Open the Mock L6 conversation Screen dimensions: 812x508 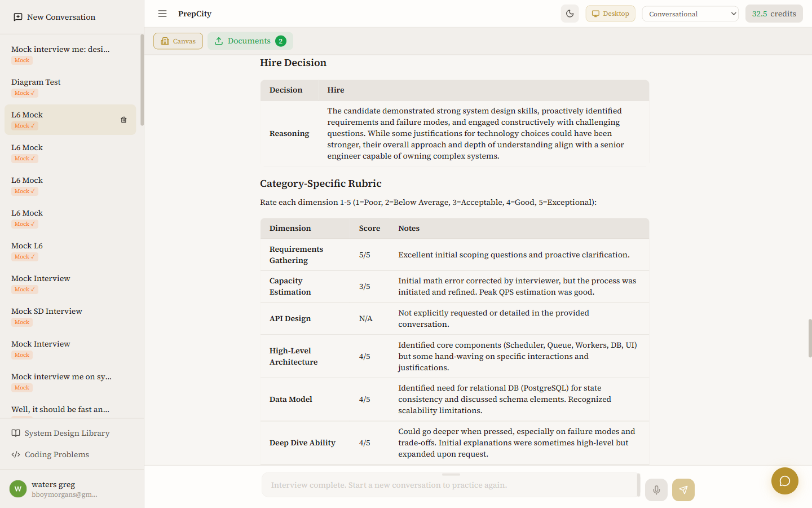tap(70, 251)
